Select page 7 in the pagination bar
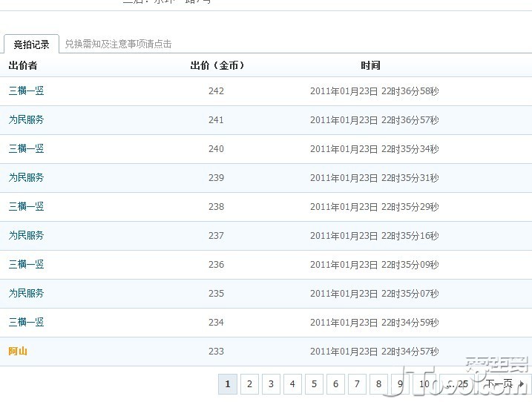This screenshot has height=402, width=532. click(x=358, y=384)
